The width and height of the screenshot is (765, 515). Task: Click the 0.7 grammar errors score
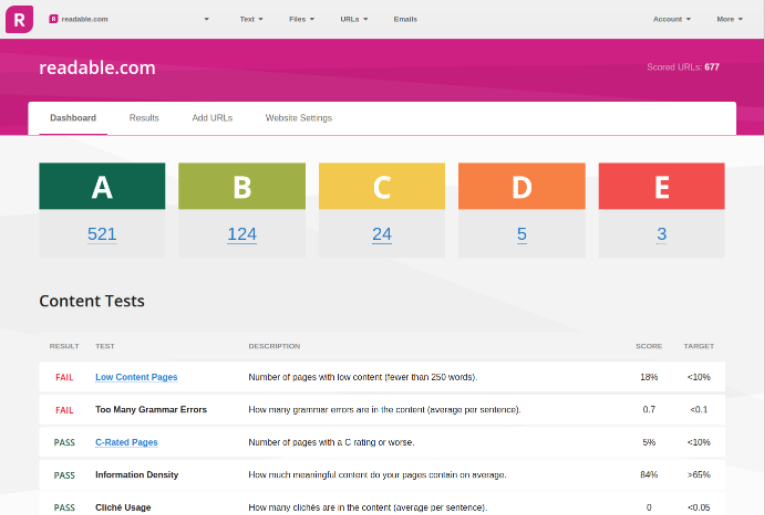649,410
